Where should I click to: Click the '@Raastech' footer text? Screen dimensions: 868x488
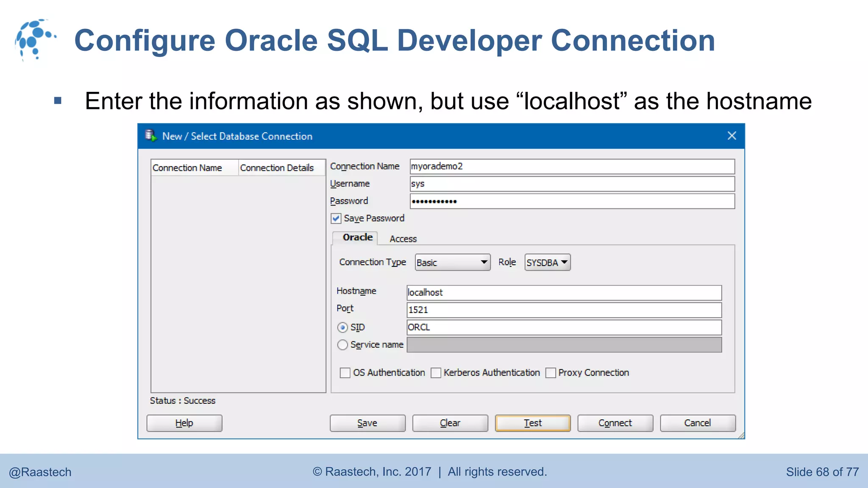(40, 472)
